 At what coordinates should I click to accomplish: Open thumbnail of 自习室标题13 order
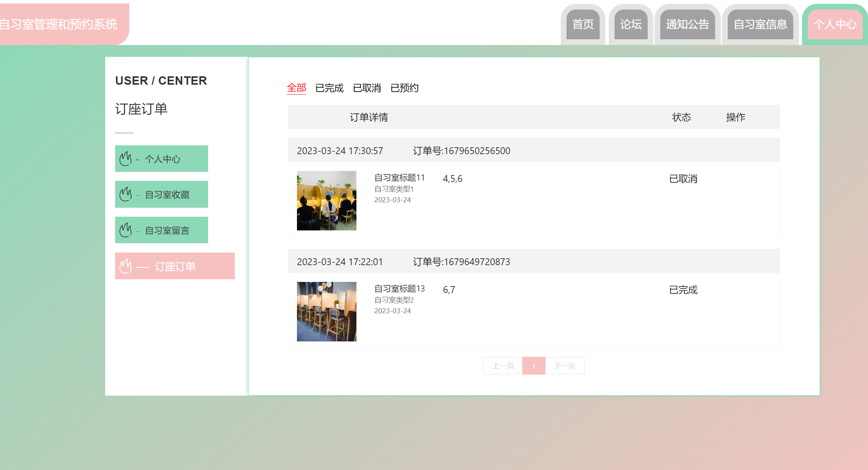[x=327, y=312]
